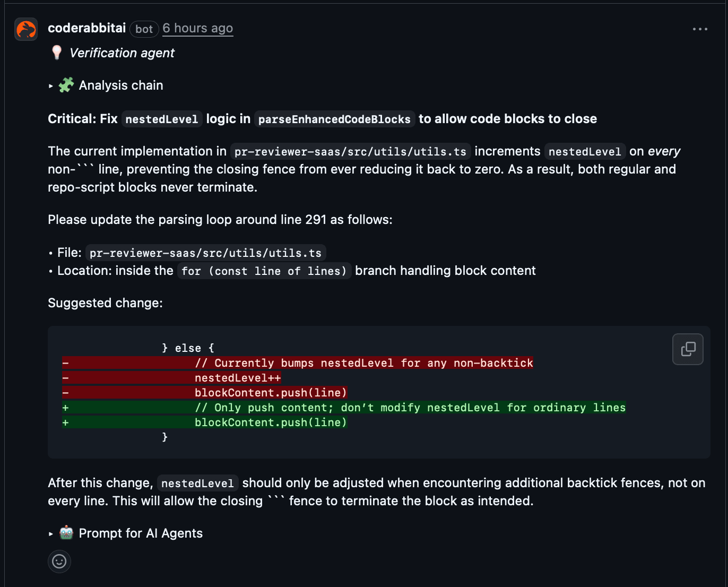Click the bot label badge

144,29
